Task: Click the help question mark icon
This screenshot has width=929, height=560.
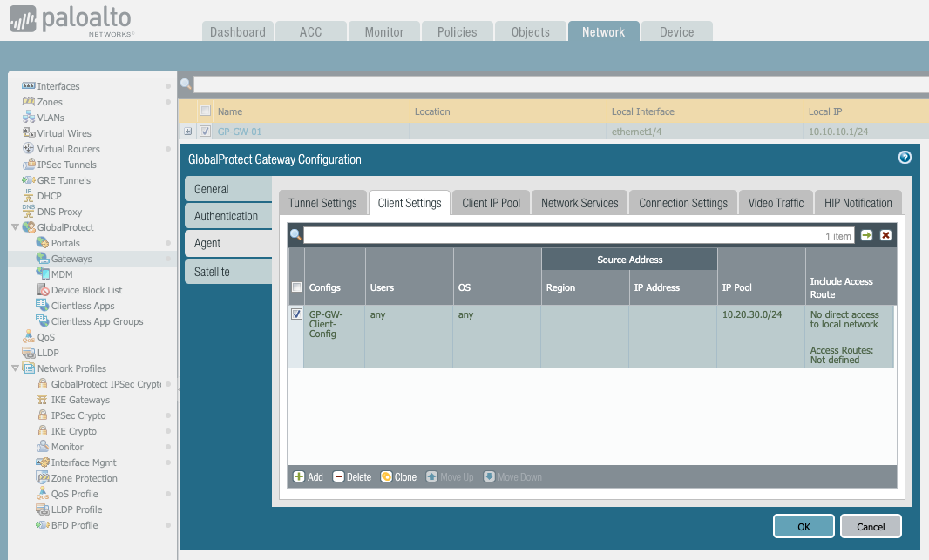Action: tap(905, 158)
